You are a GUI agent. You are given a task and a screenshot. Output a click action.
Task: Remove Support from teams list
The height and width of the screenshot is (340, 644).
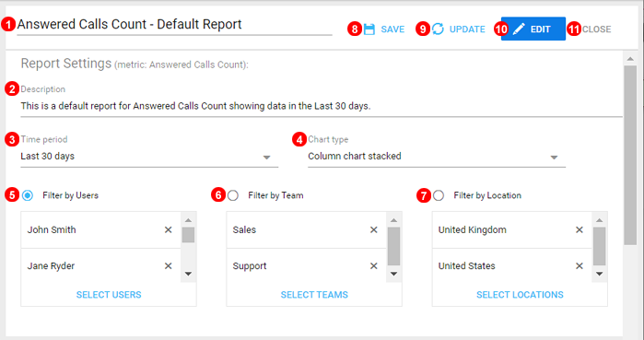[x=374, y=266]
